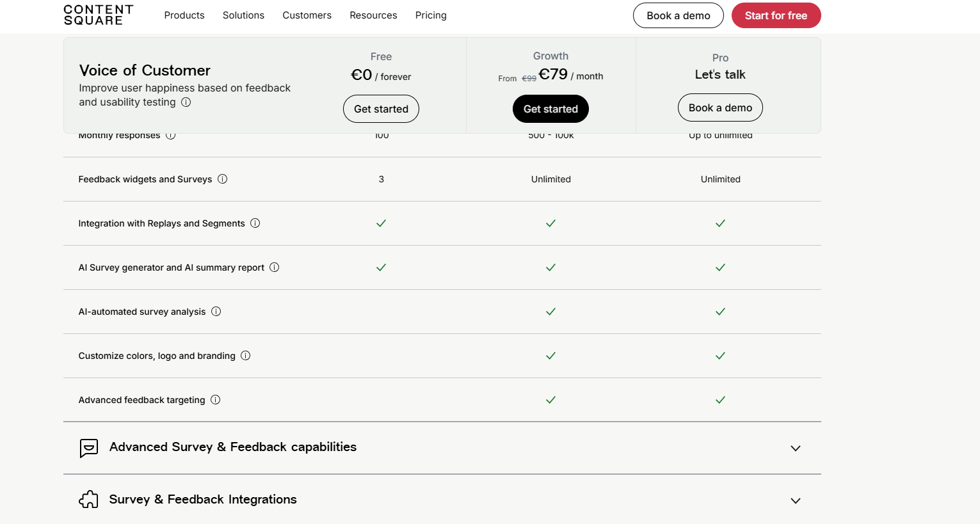Click the speech bubble icon for Advanced Survey section
Image resolution: width=980 pixels, height=524 pixels.
(89, 448)
